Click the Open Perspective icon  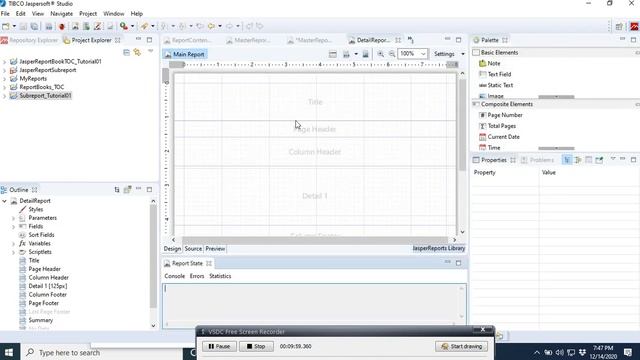(x=619, y=27)
